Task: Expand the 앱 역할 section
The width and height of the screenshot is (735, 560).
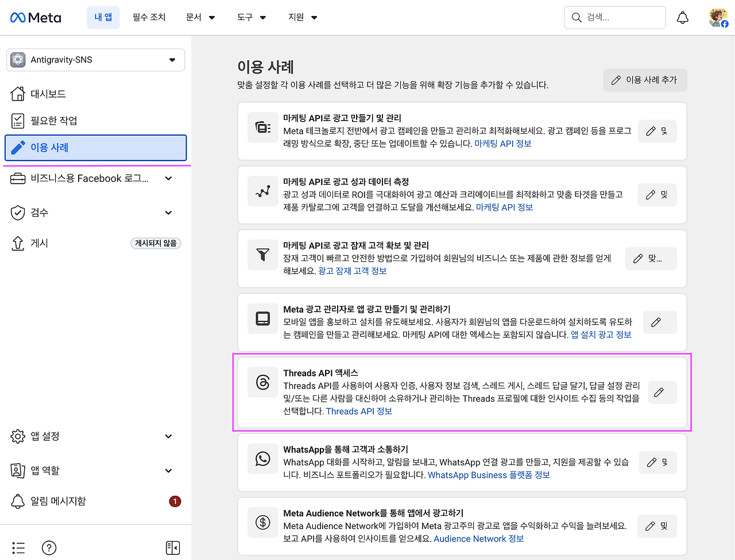Action: coord(95,470)
